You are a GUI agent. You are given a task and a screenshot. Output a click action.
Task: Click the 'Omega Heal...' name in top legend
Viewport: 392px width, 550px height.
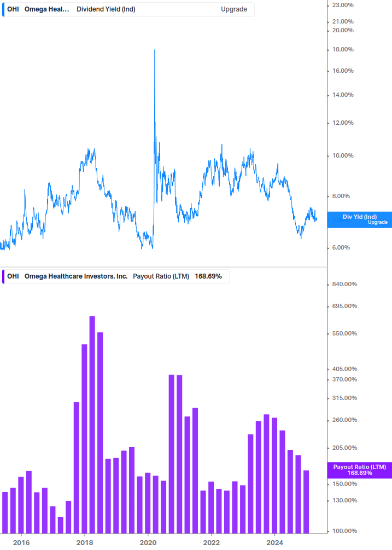pos(46,9)
